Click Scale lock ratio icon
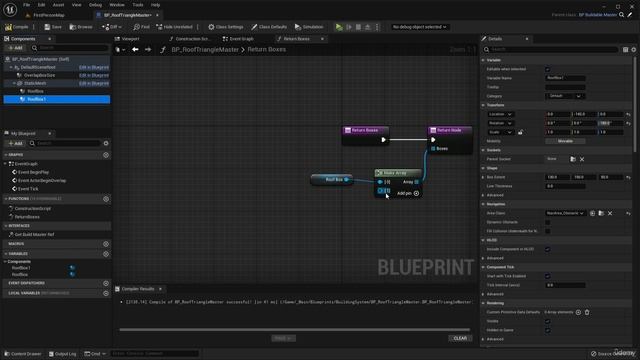The height and width of the screenshot is (360, 640). (x=520, y=132)
